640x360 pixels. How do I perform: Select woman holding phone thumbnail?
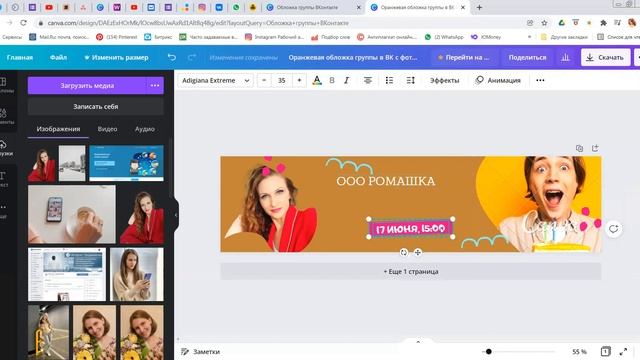137,274
